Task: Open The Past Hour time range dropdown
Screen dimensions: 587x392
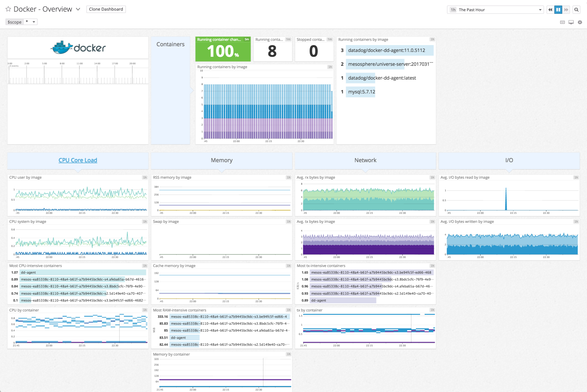Action: click(495, 10)
